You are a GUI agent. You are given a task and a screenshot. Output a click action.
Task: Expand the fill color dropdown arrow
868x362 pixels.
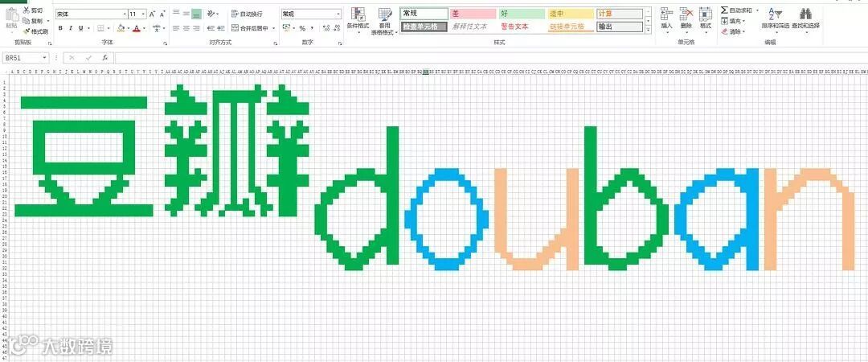coord(128,28)
